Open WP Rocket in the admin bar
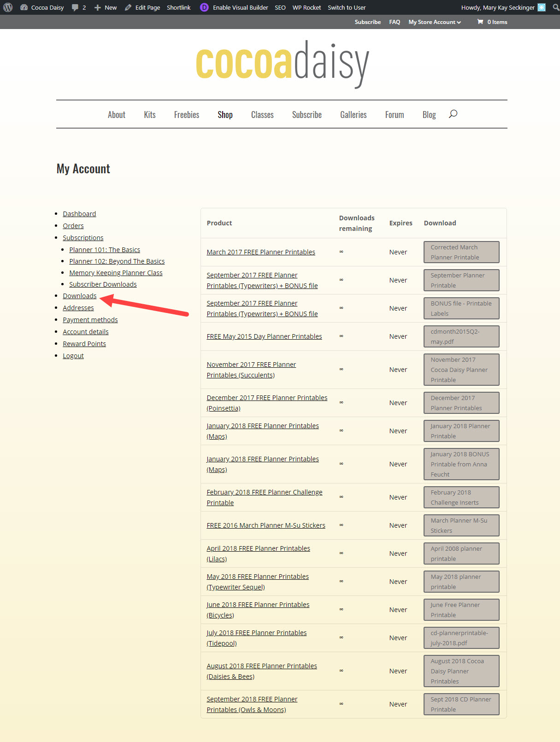Viewport: 560px width, 742px height. (x=307, y=7)
